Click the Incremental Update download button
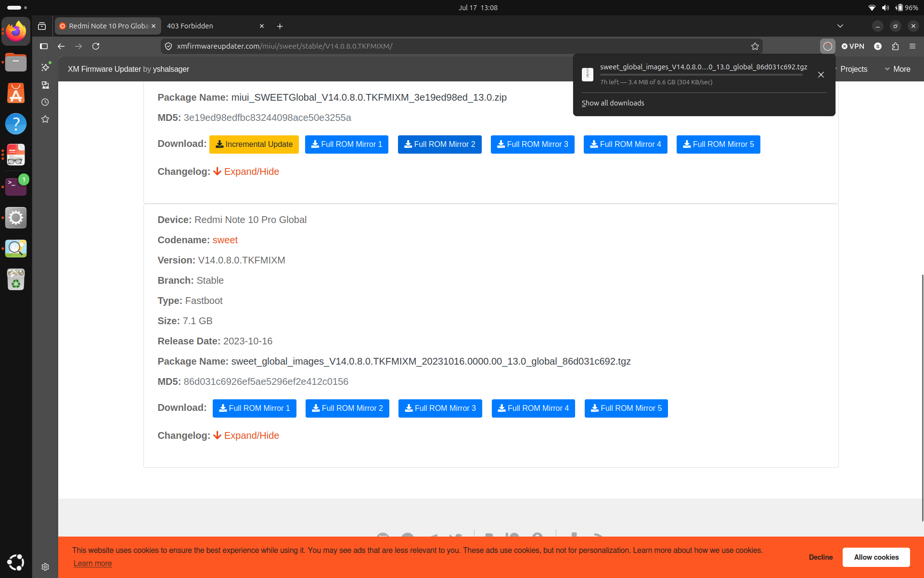This screenshot has height=578, width=924. [254, 144]
